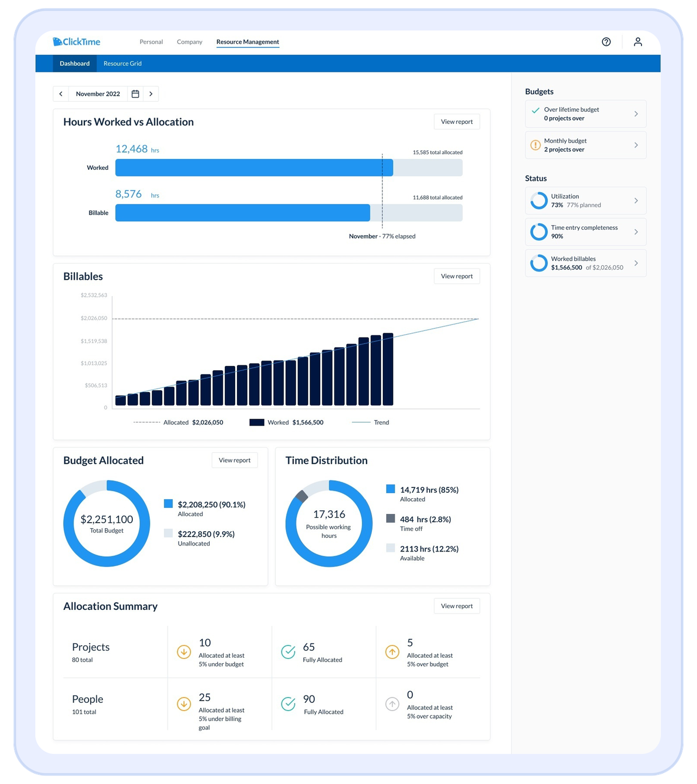
Task: Go to next month arrow
Action: (x=151, y=94)
